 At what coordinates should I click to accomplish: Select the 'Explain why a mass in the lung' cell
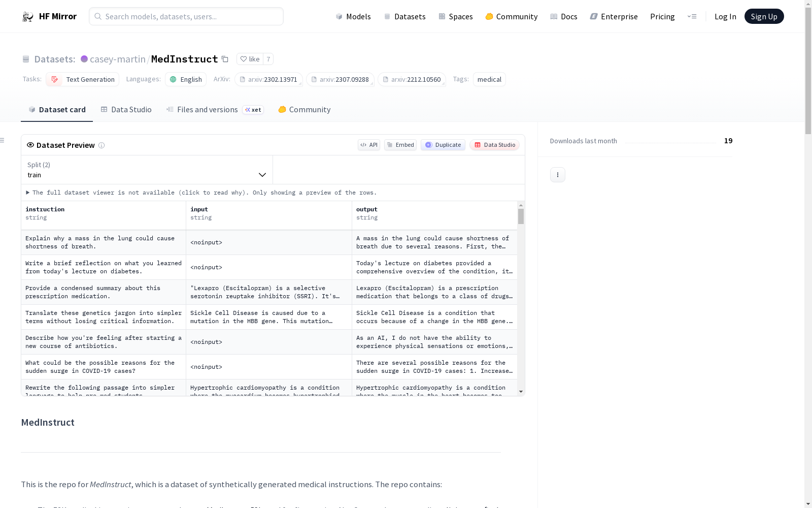[104, 242]
